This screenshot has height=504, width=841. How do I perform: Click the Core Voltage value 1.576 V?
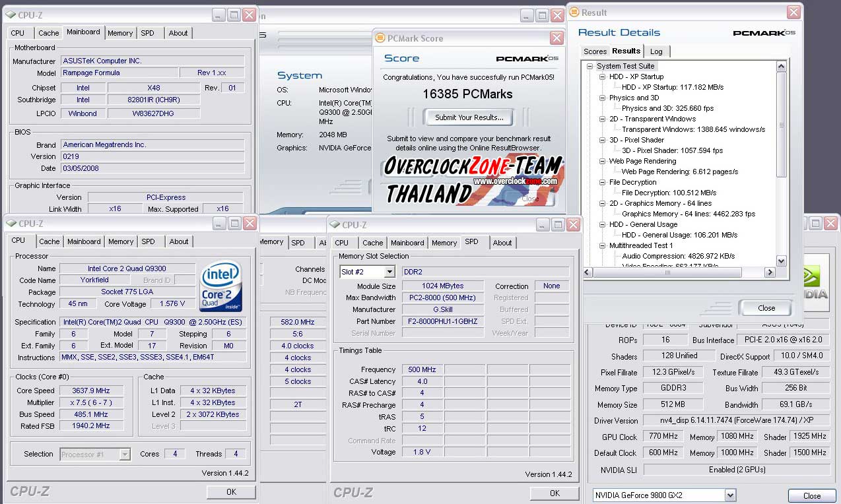[x=173, y=304]
